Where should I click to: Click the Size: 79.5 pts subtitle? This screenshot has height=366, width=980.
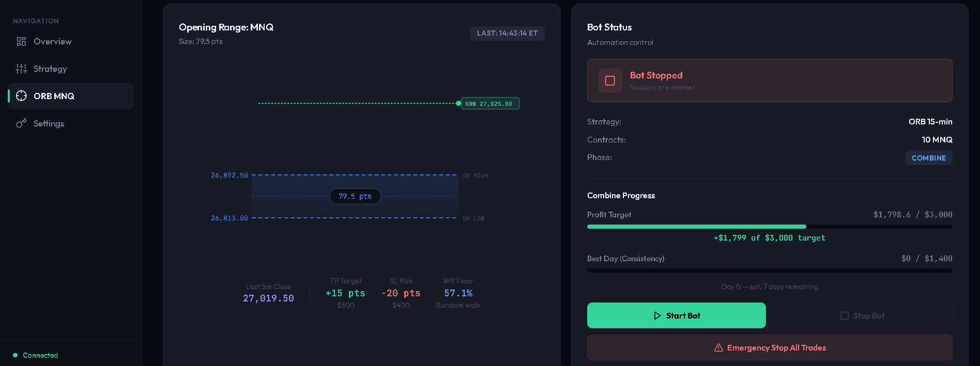pos(201,42)
